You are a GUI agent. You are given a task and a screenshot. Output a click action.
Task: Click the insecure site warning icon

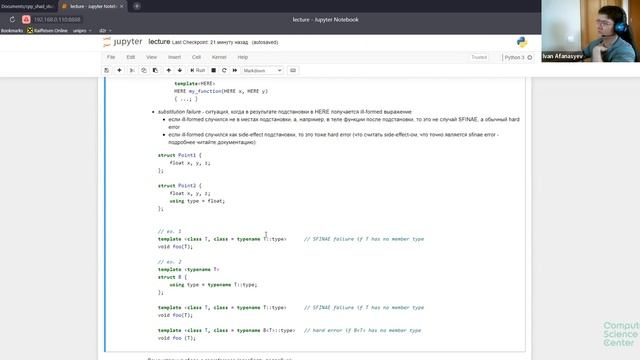pyautogui.click(x=26, y=19)
